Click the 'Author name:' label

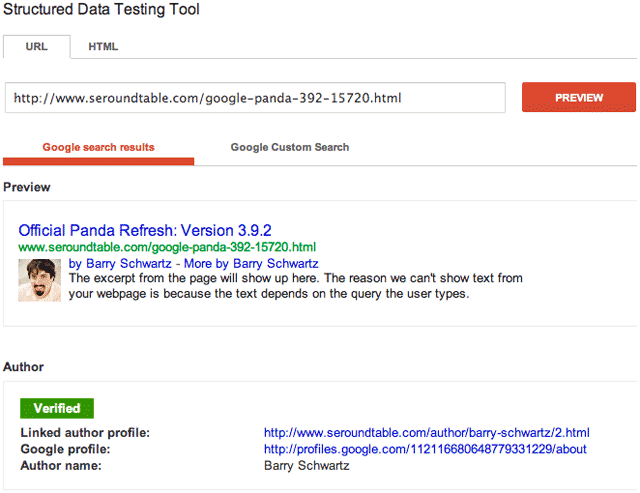click(x=61, y=466)
